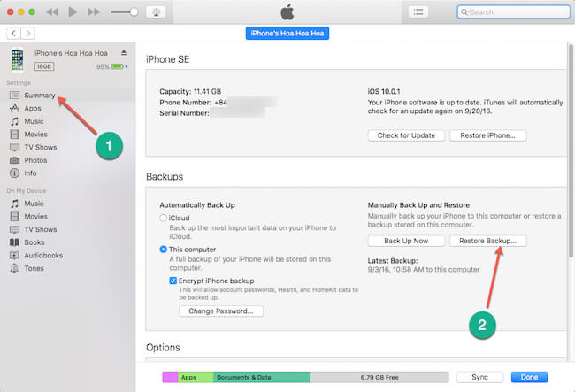Open Tones under On My Device
The image size is (575, 392).
click(34, 268)
